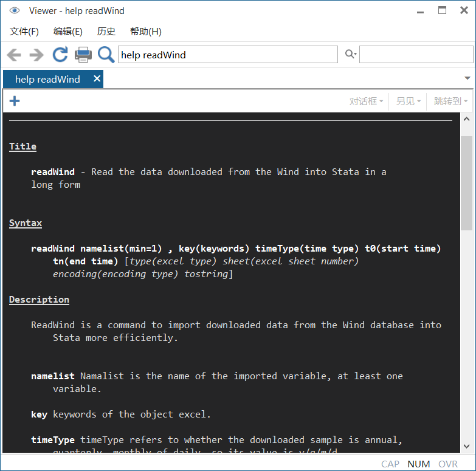Click the vertical scrollbar thumb
Viewport: 476px width, 471px height.
pyautogui.click(x=466, y=182)
